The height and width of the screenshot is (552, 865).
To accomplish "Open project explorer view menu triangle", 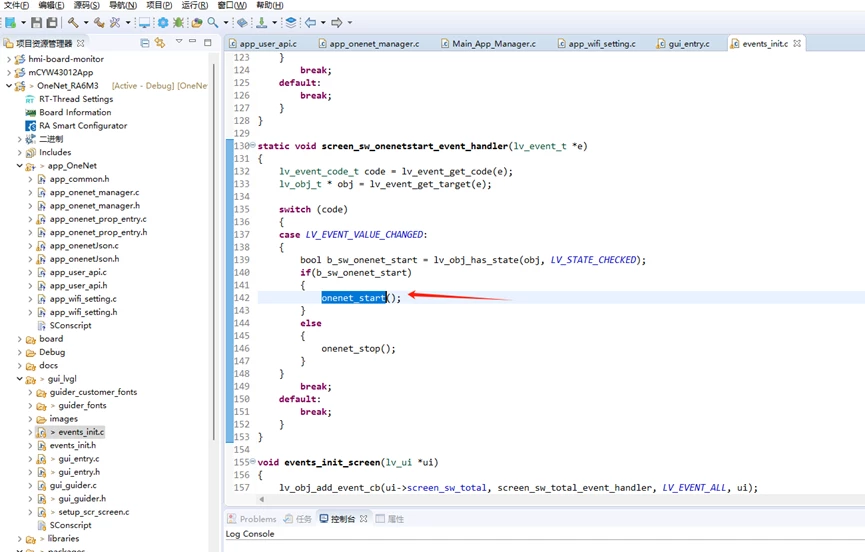I will [x=179, y=41].
